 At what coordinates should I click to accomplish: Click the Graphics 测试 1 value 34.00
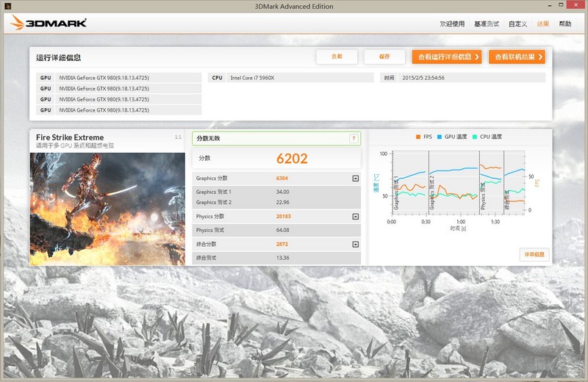[x=283, y=192]
